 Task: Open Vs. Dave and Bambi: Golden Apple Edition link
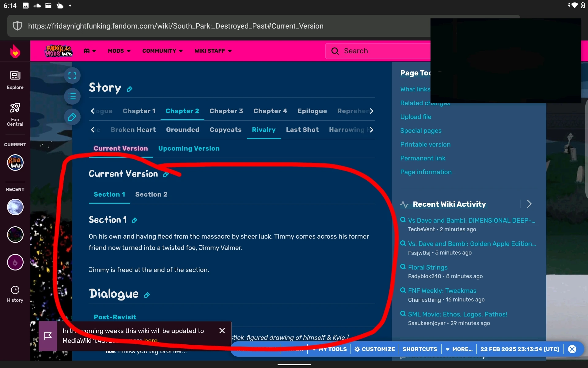472,244
